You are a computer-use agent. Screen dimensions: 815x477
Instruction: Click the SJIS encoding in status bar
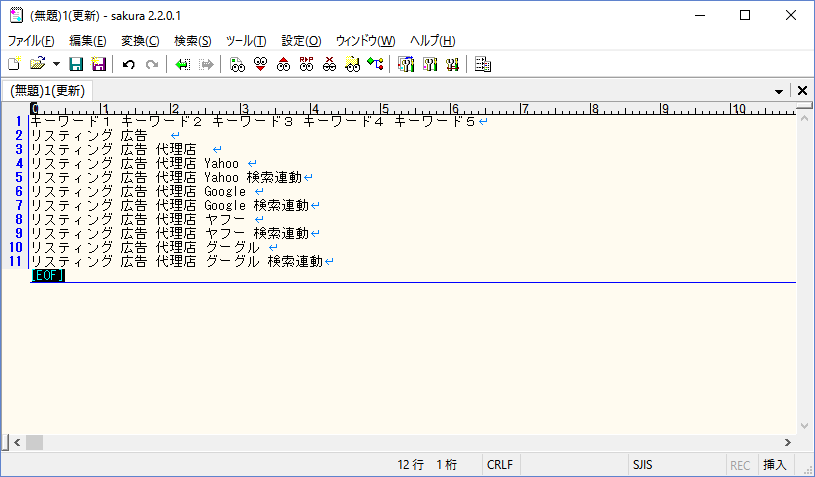pyautogui.click(x=642, y=465)
